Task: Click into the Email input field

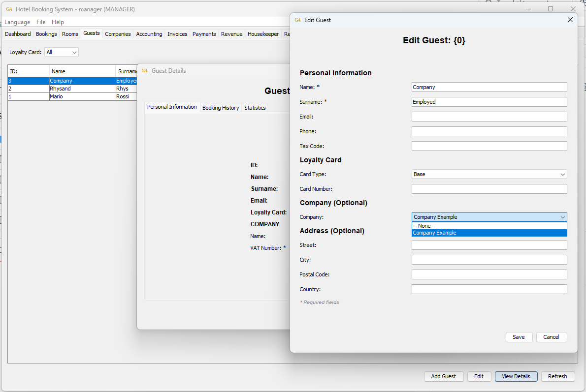Action: click(489, 117)
